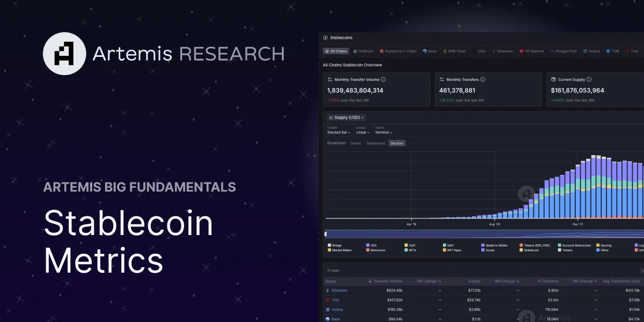644x322 pixels.
Task: Toggle Other legend series
Action: pos(602,250)
